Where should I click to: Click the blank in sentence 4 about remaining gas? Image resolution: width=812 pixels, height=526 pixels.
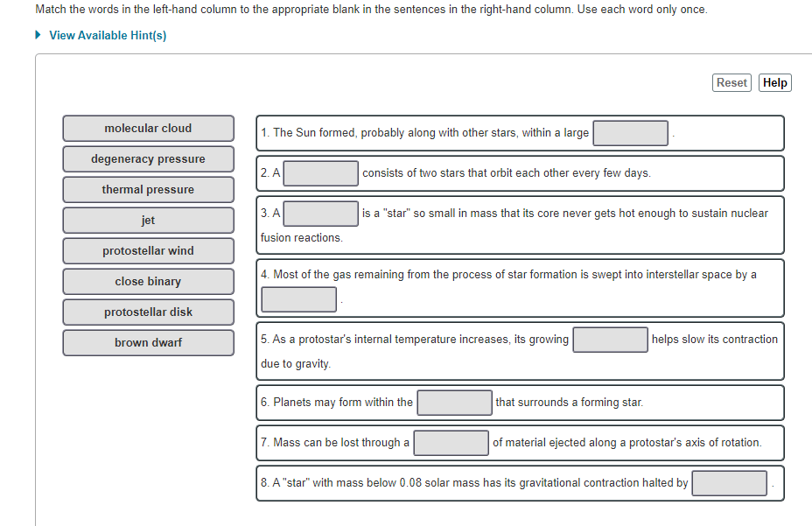pyautogui.click(x=298, y=299)
